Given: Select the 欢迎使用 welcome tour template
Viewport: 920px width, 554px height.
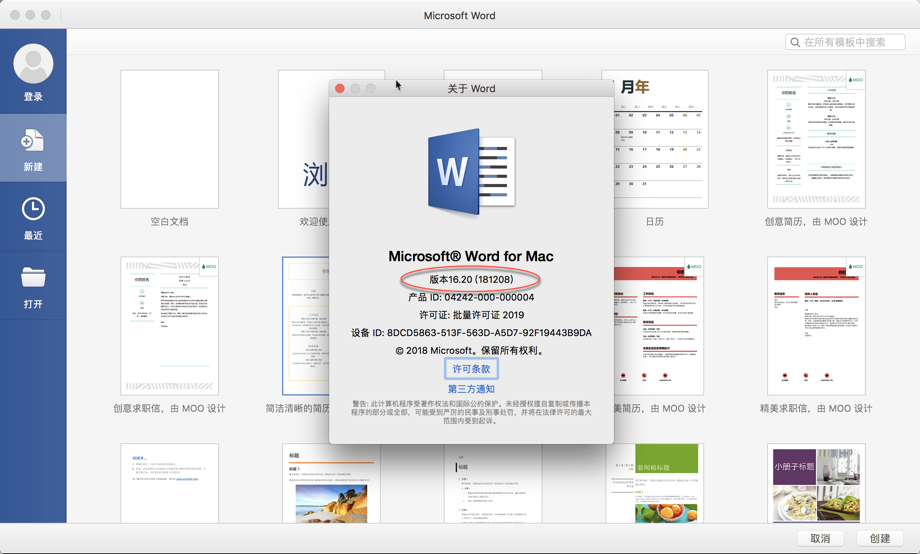Looking at the screenshot, I should coord(303,139).
